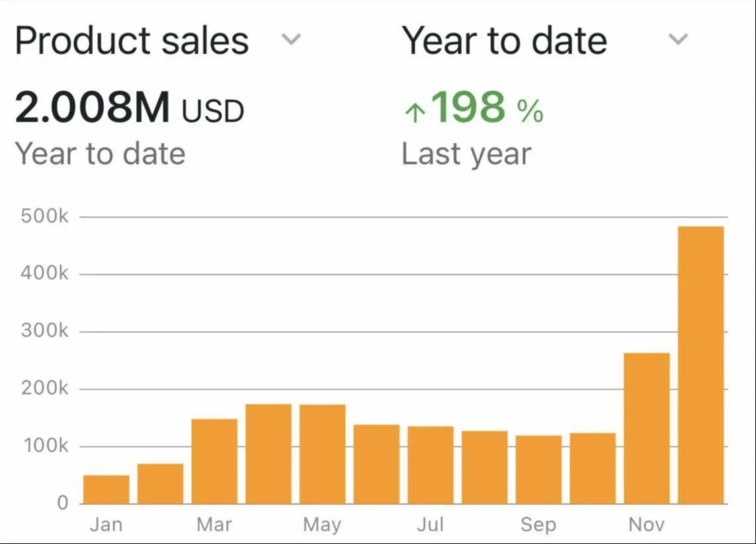This screenshot has height=544, width=756.
Task: Select the February sales bar
Action: tap(161, 484)
